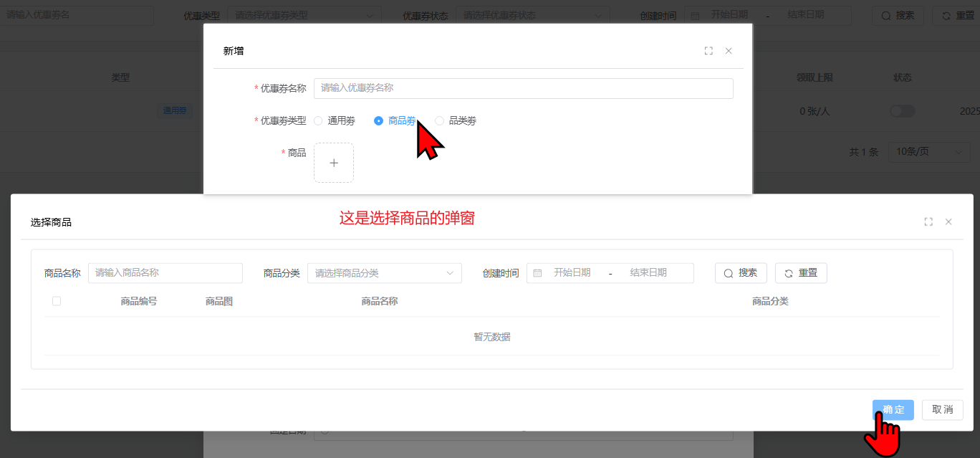980x458 pixels.
Task: Click 取消 to cancel product selection
Action: [x=942, y=410]
